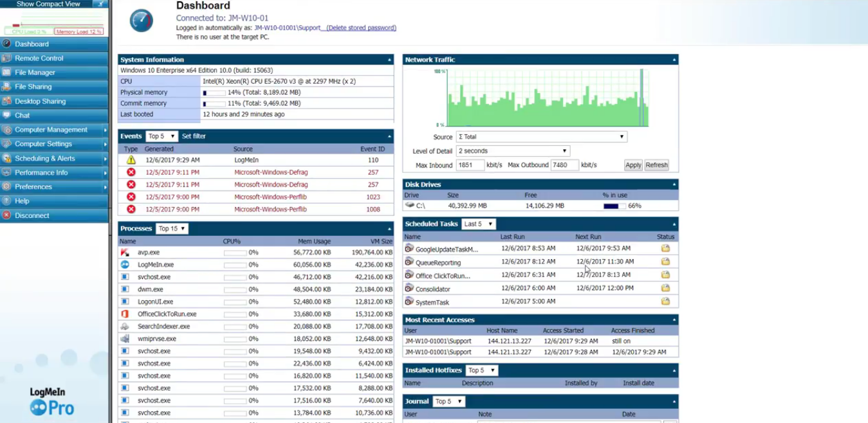Click the LogMeIn warning event icon

[131, 160]
